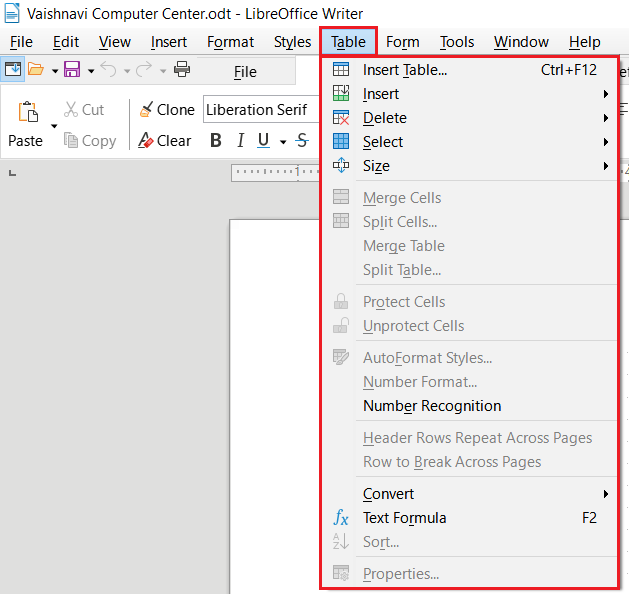
Task: Toggle Number Recognition in Table menu
Action: pos(432,405)
